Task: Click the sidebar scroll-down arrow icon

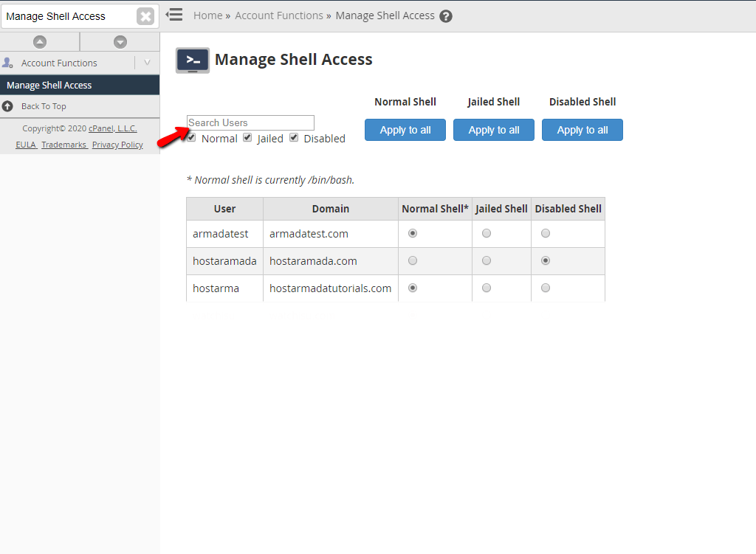Action: 120,42
